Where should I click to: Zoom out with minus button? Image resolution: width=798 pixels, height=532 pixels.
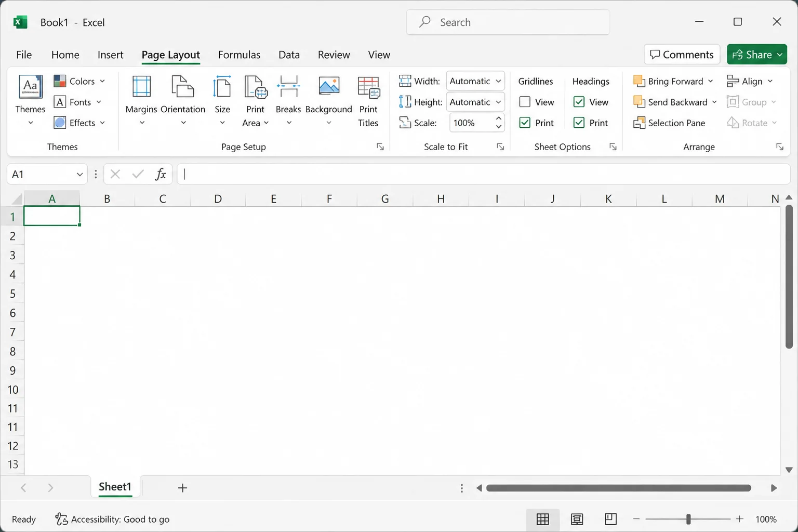(x=636, y=519)
